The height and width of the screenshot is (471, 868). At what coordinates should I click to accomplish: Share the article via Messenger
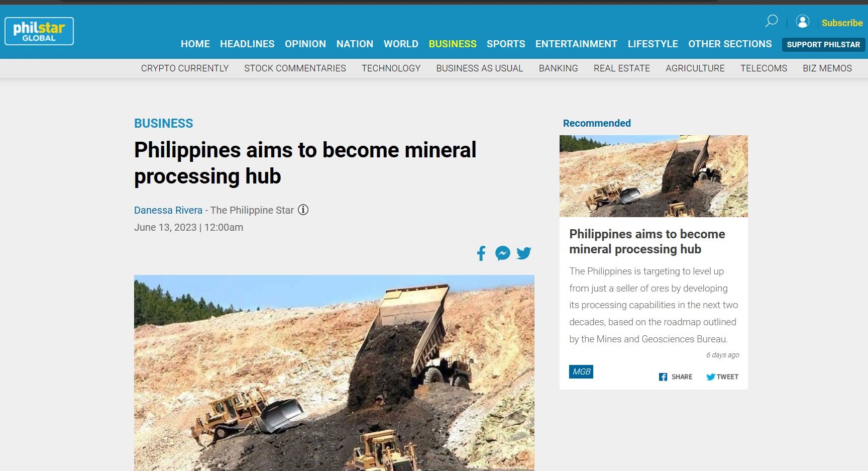click(502, 253)
